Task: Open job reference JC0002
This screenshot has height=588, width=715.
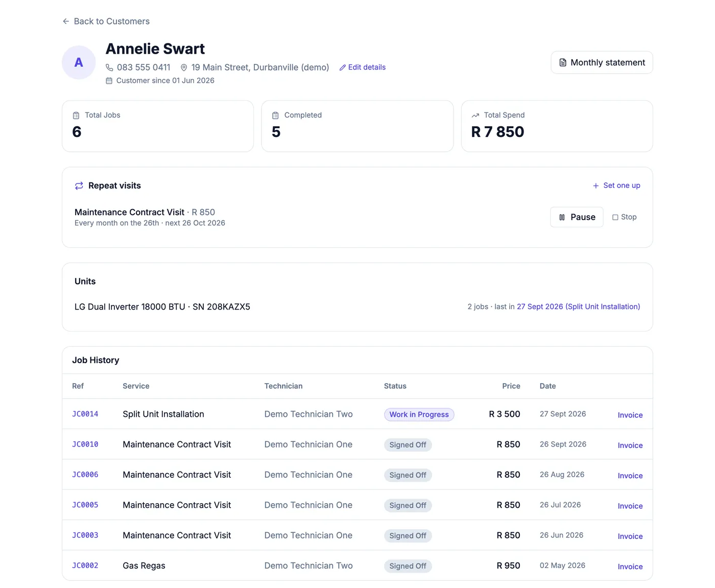Action: click(85, 566)
